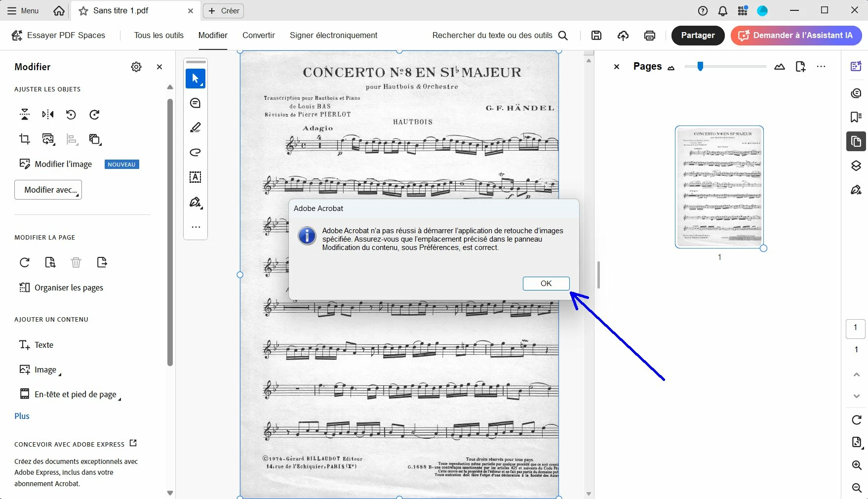Click the page number 1 field

[x=856, y=329]
